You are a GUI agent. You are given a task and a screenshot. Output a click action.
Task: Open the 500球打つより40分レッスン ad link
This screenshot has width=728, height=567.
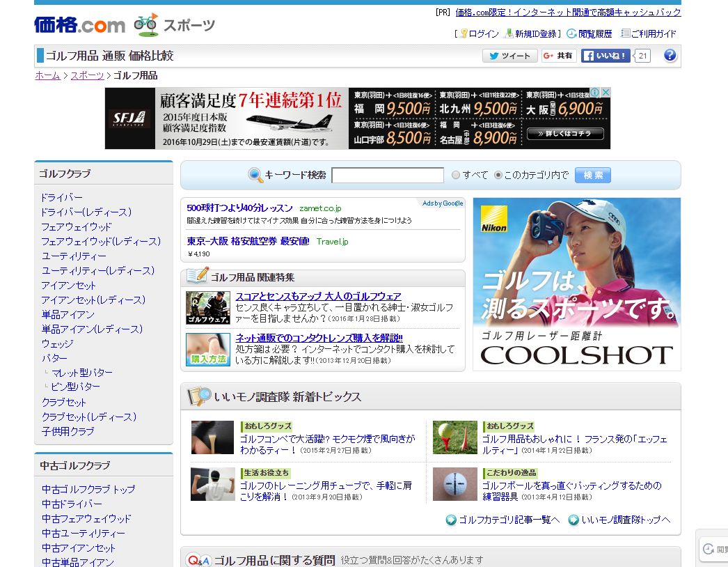point(239,208)
